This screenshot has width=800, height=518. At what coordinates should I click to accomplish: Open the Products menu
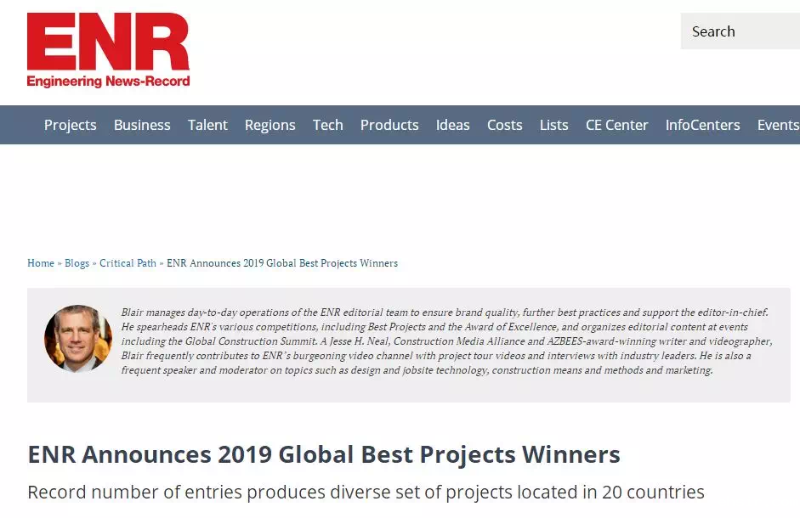[x=389, y=125]
